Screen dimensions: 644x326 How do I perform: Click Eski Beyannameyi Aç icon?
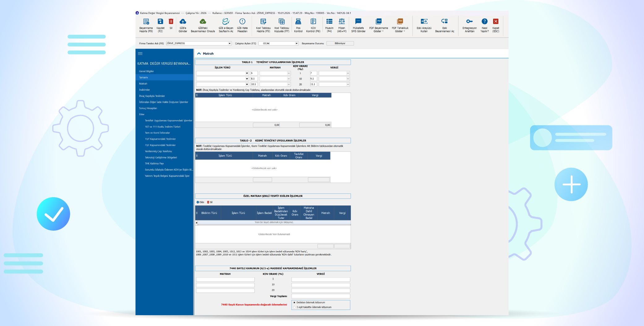[x=444, y=21]
